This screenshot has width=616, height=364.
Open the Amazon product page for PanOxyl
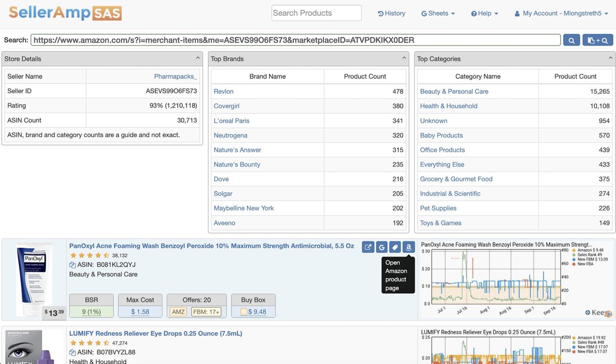pyautogui.click(x=408, y=247)
